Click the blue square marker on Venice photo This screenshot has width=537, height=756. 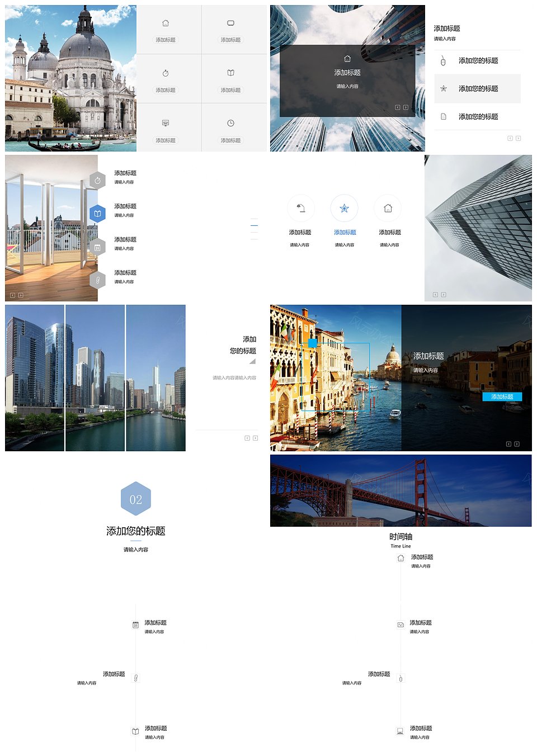pos(313,343)
